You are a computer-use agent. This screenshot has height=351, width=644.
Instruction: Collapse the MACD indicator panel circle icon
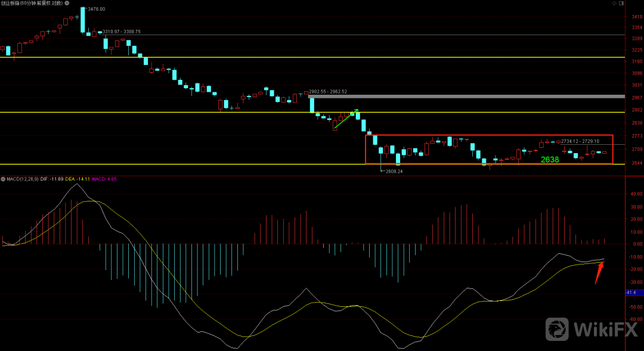(3, 179)
